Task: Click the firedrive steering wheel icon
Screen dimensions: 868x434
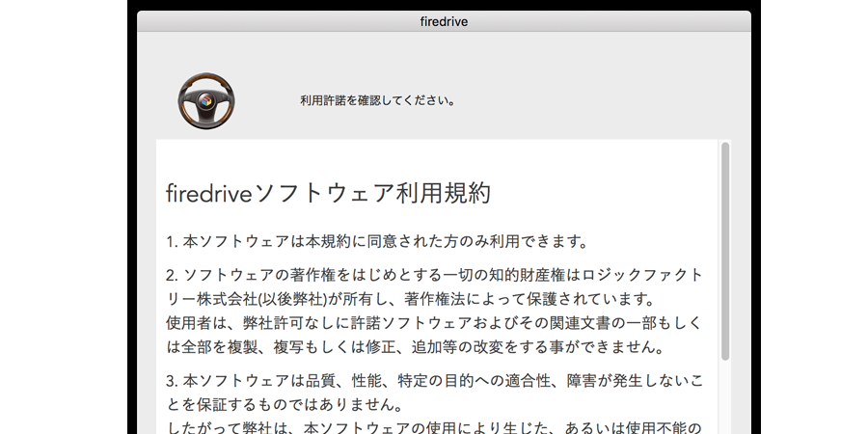Action: tap(206, 100)
